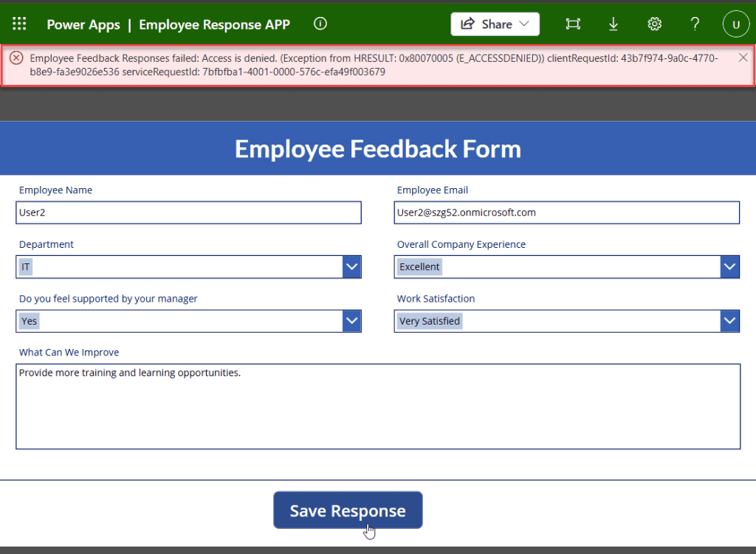This screenshot has height=554, width=756.
Task: Click the Power Apps label in header
Action: 83,24
